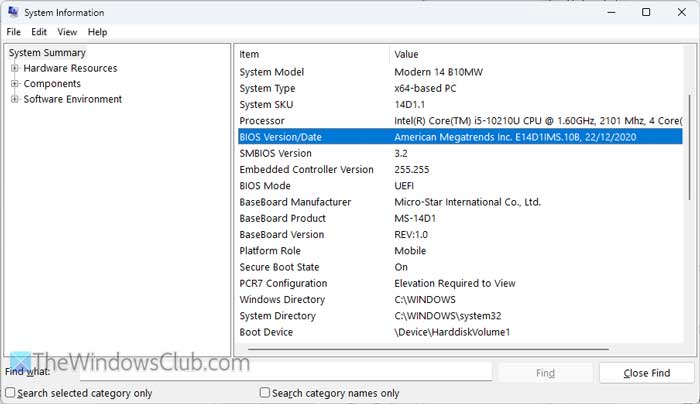Click the Elevation Required to View value

click(x=455, y=283)
